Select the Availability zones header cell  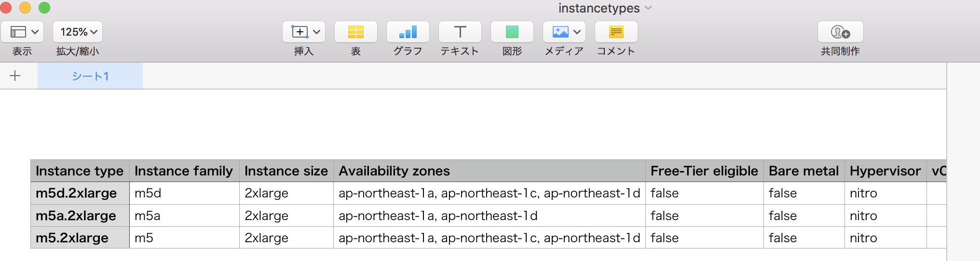(x=489, y=171)
